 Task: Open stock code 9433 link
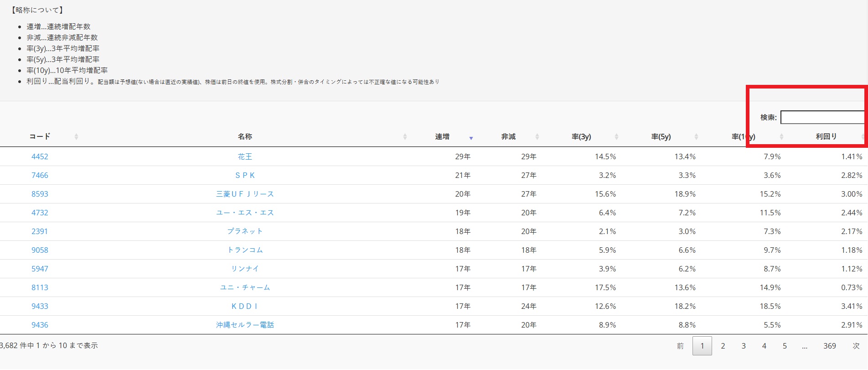pyautogui.click(x=40, y=307)
